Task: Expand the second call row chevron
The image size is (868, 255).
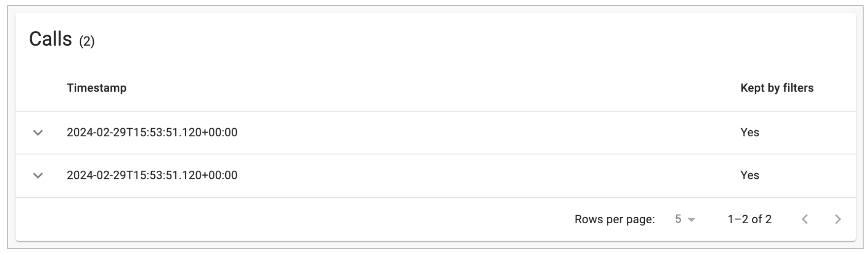Action: point(38,175)
